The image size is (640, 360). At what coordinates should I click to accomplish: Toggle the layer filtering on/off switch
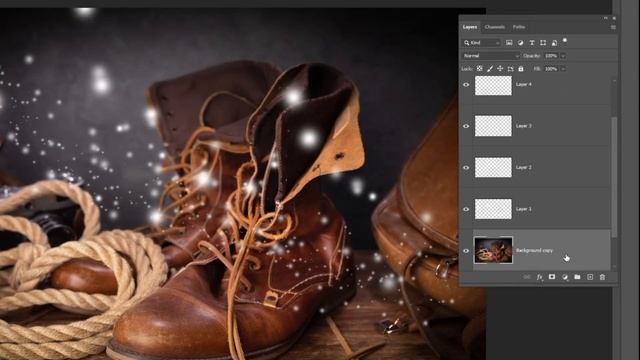tap(565, 40)
